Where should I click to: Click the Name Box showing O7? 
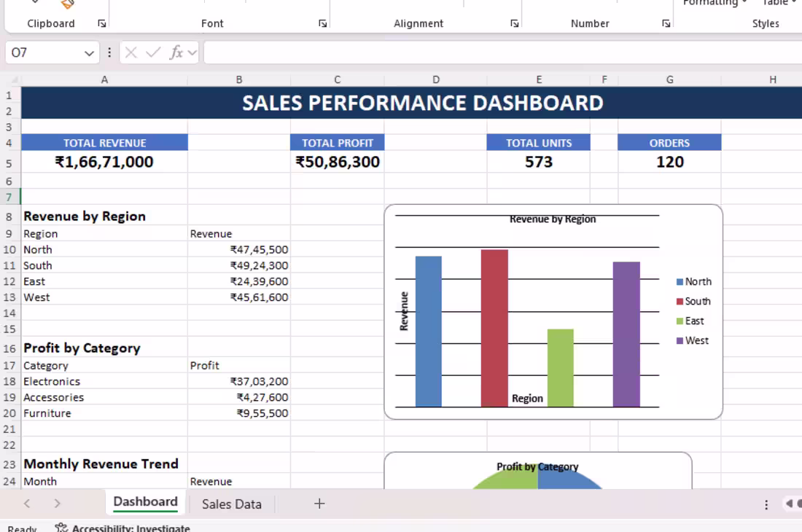[x=44, y=52]
